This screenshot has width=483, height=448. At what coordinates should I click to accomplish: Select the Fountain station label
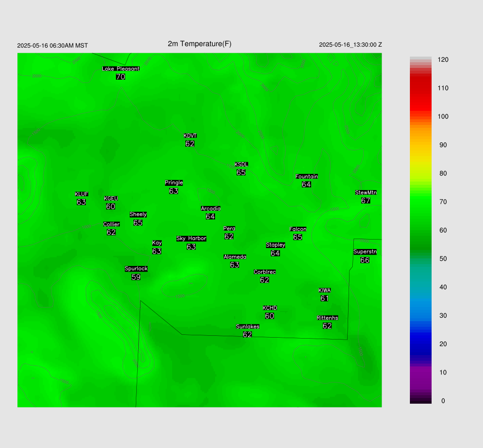(307, 176)
